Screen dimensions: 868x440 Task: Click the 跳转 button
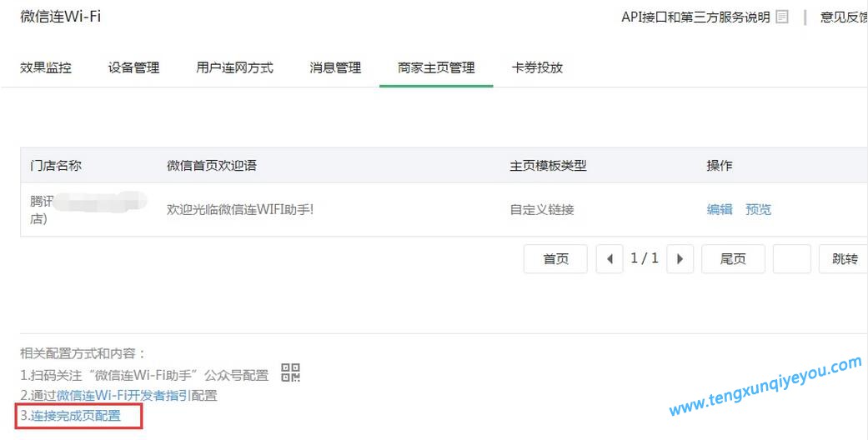(x=843, y=258)
